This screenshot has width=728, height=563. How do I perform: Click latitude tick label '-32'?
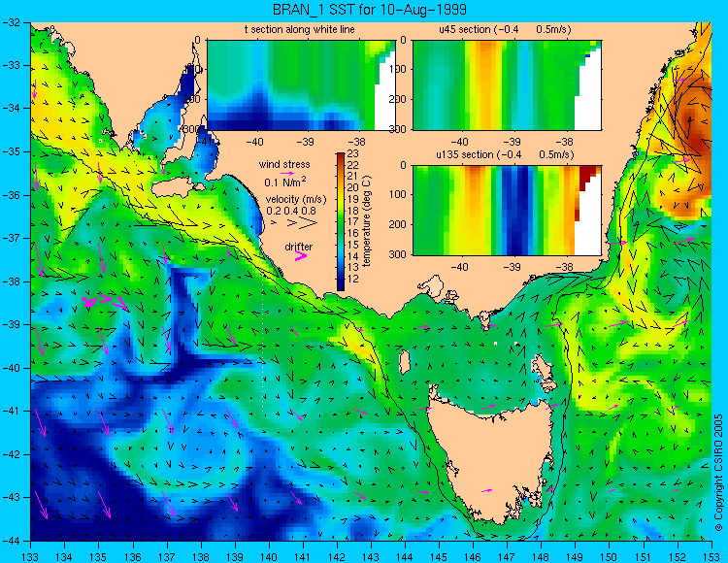point(13,22)
